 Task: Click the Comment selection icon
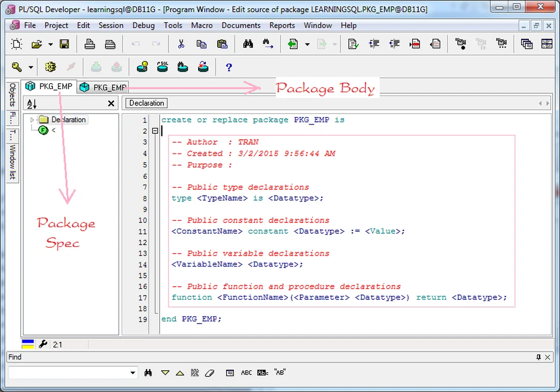tap(415, 44)
